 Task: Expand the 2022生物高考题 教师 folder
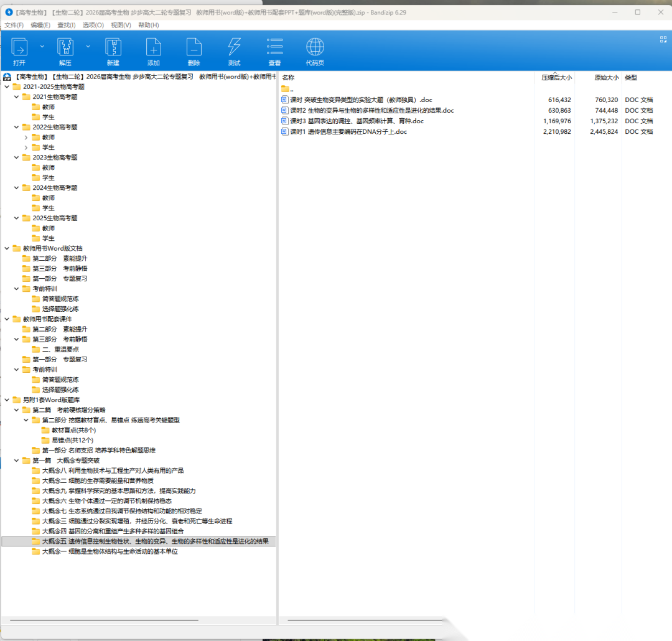[x=26, y=138]
